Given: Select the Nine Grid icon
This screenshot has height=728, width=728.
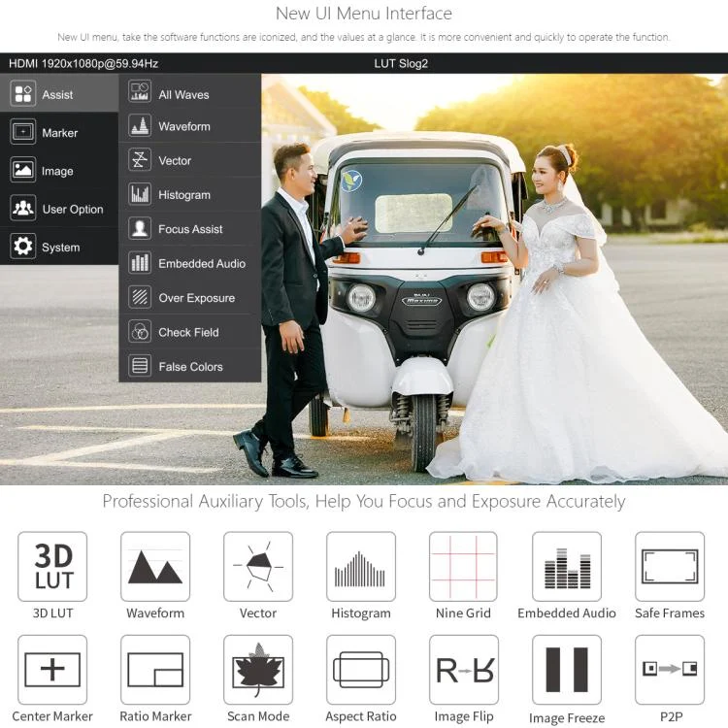Looking at the screenshot, I should pyautogui.click(x=463, y=566).
